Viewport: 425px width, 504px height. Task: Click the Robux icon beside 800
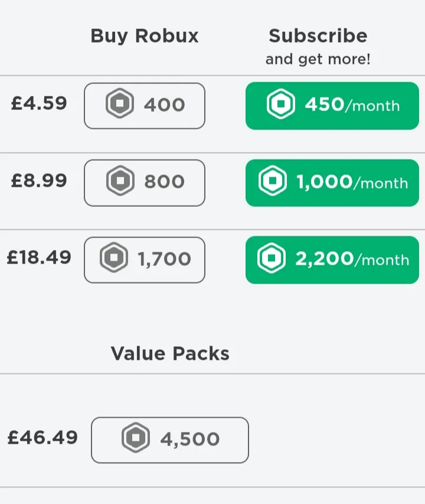coord(120,181)
